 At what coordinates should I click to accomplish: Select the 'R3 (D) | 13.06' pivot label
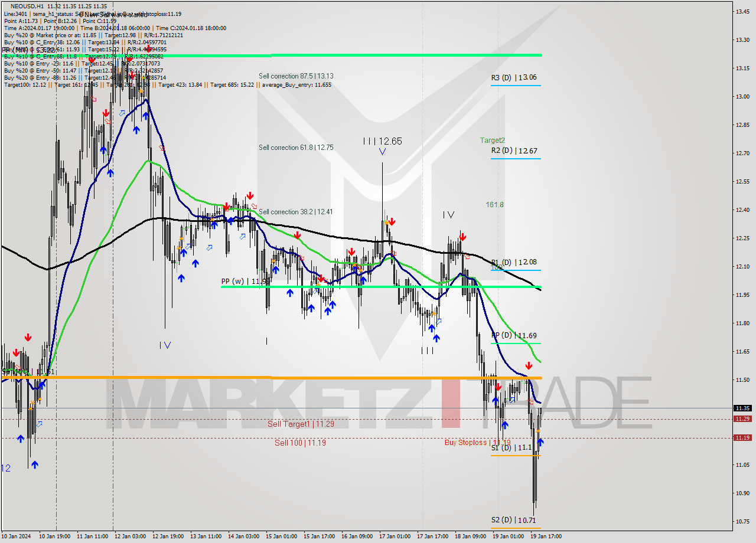[514, 77]
